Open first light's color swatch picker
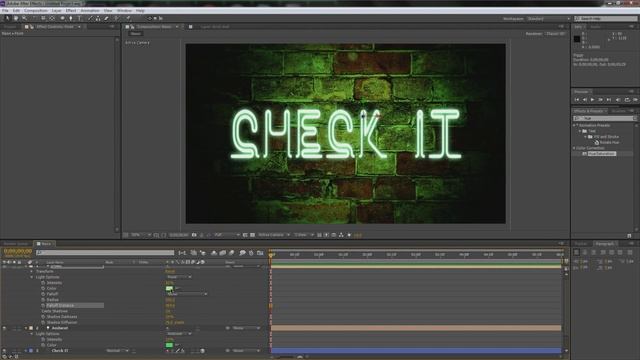This screenshot has width=640, height=360. click(169, 289)
